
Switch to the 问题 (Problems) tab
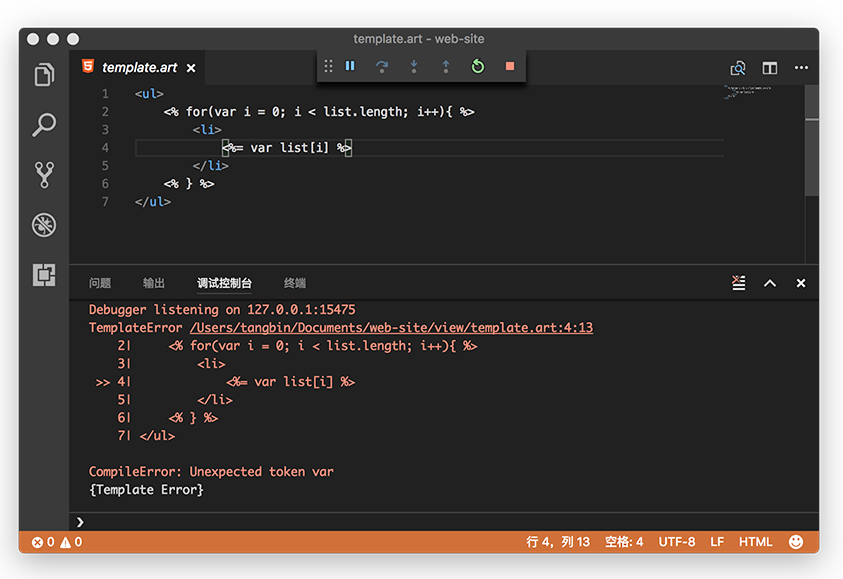tap(100, 283)
